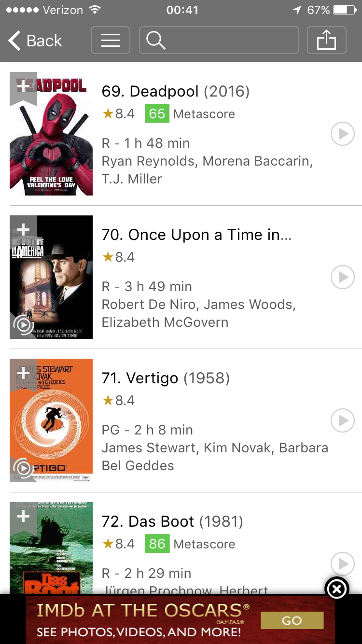Play the Deadpool trailer
Viewport: 362px width, 644px height.
(343, 134)
